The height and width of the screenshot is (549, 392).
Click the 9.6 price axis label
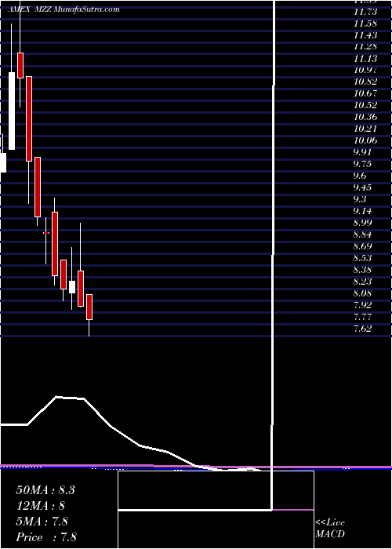pyautogui.click(x=360, y=176)
